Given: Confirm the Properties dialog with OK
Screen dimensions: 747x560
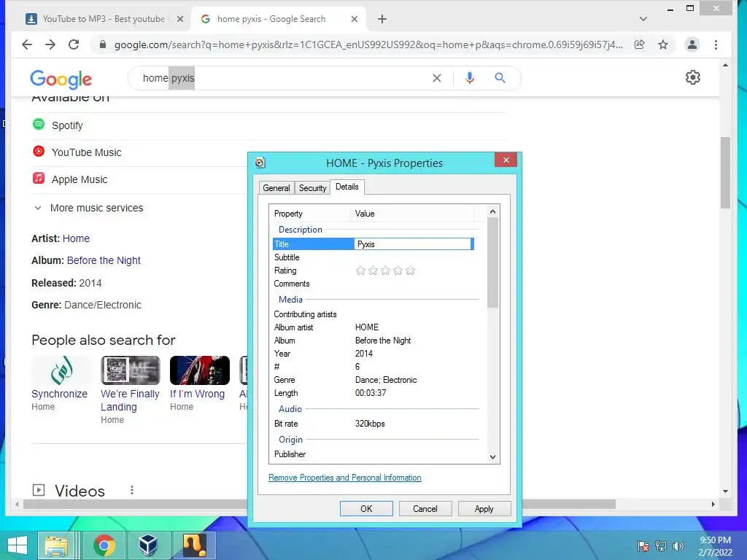Looking at the screenshot, I should click(366, 508).
